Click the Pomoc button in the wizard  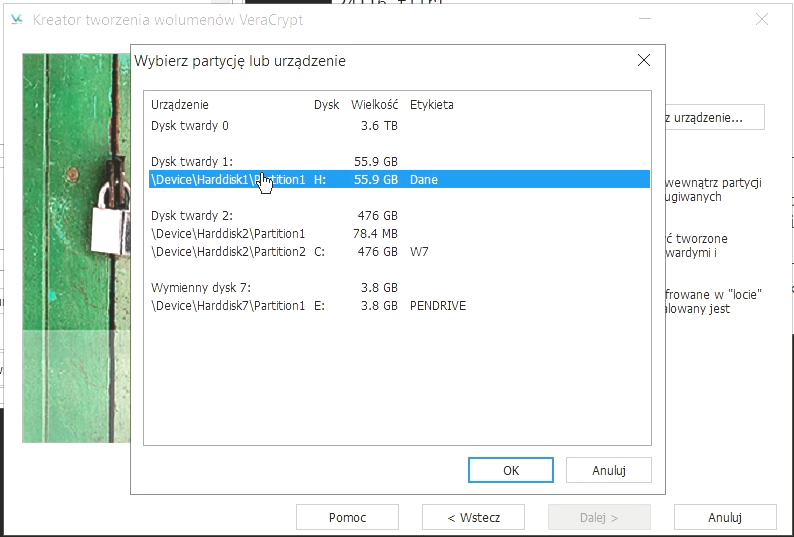[x=347, y=517]
